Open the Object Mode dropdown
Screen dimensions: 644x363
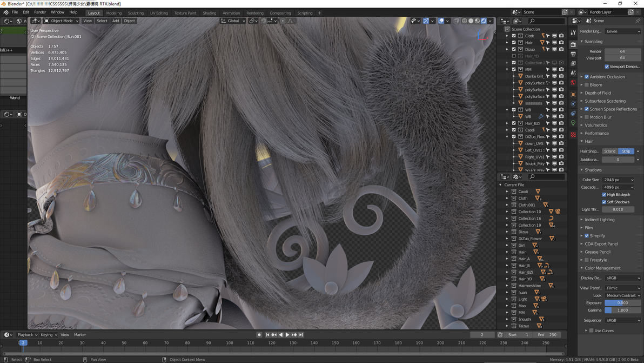coord(61,21)
